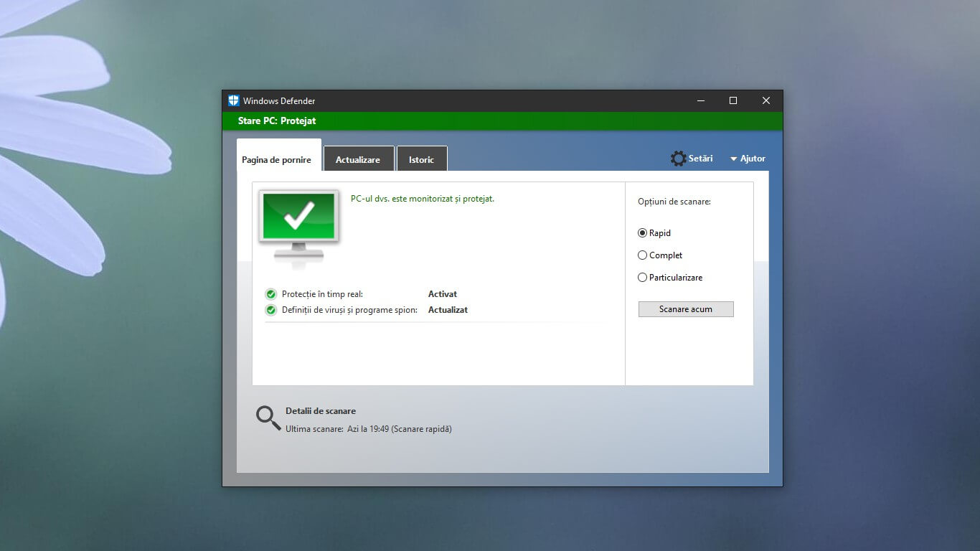Click the 'Actualizat' status value
The height and width of the screenshot is (551, 980).
click(448, 310)
